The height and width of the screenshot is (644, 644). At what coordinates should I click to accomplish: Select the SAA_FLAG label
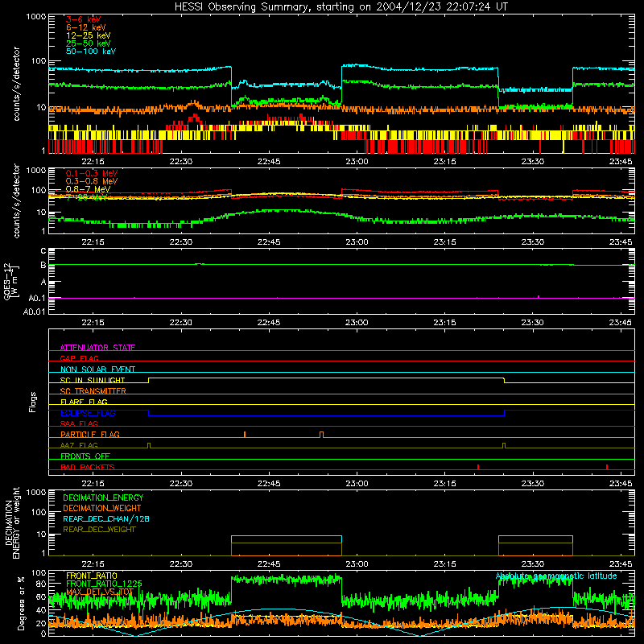pyautogui.click(x=79, y=423)
